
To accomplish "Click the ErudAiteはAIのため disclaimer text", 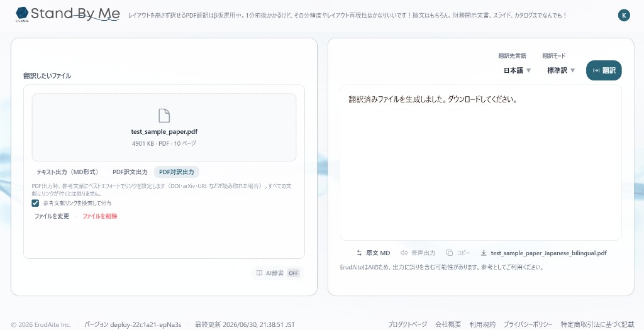I will pos(442,267).
